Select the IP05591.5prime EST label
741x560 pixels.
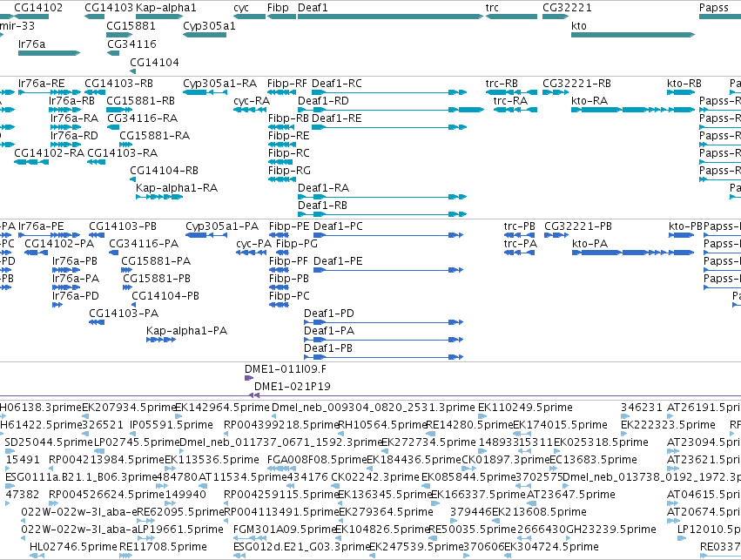tap(171, 425)
